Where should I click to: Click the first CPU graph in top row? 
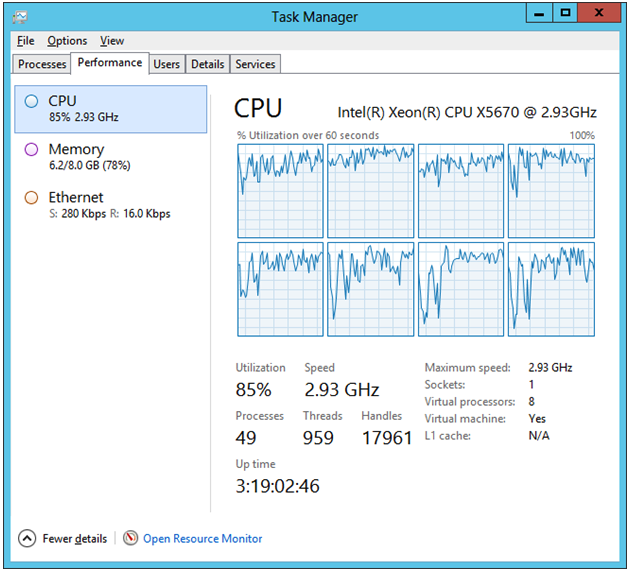pyautogui.click(x=280, y=191)
